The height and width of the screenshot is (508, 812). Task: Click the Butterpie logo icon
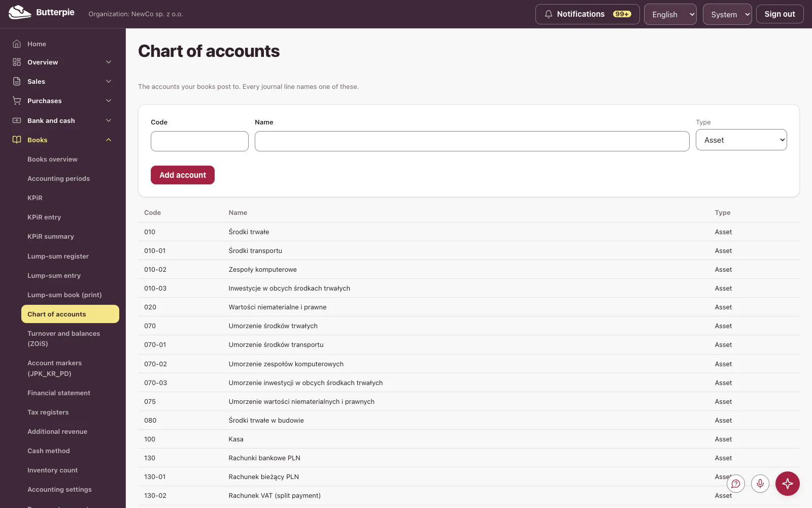click(x=20, y=12)
